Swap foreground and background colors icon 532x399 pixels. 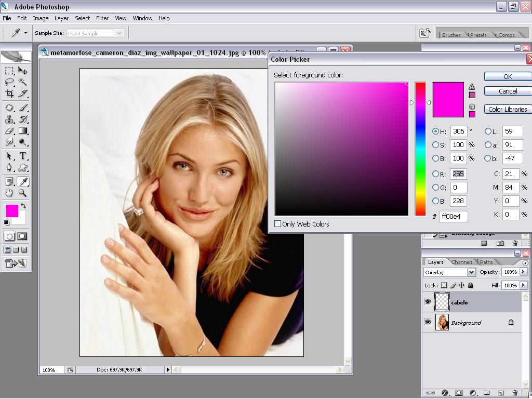[x=23, y=206]
